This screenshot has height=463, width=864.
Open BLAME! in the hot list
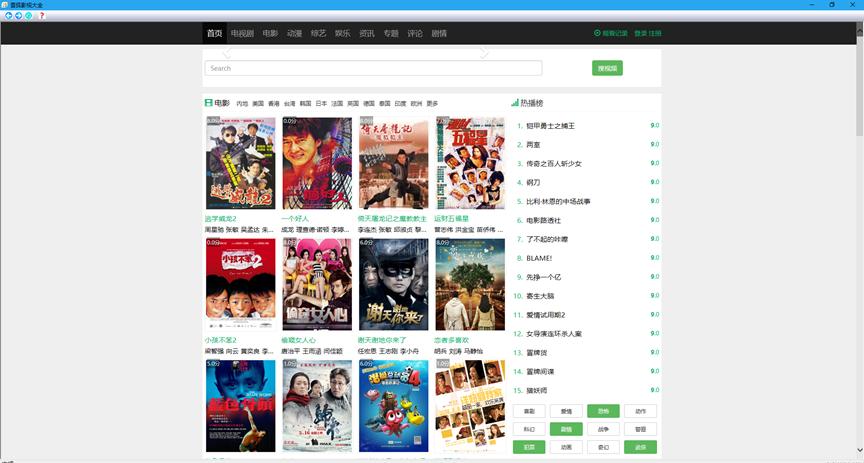[539, 258]
